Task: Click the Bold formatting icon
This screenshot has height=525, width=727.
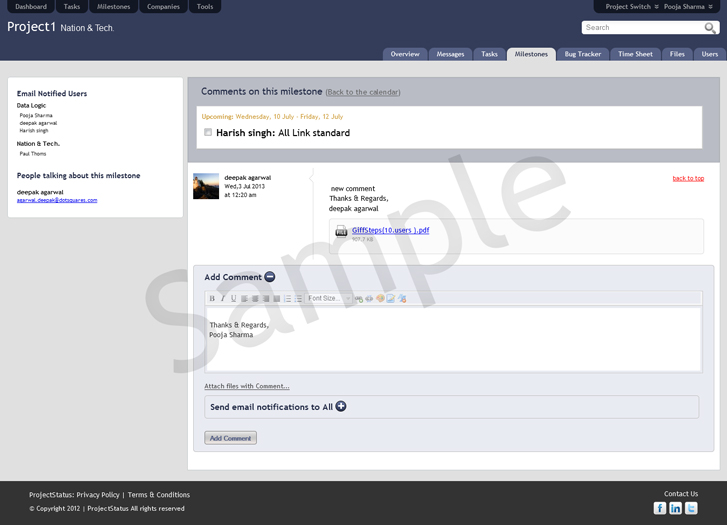Action: point(212,299)
